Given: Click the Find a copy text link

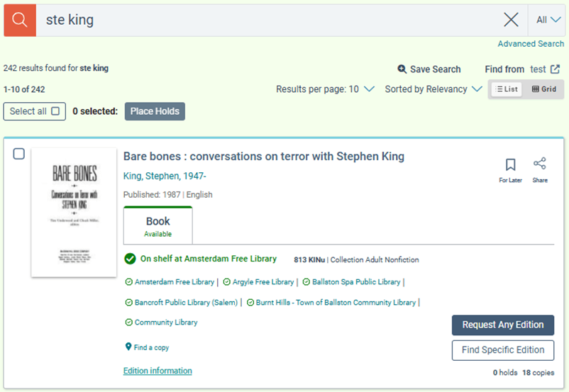Looking at the screenshot, I should click(x=151, y=348).
